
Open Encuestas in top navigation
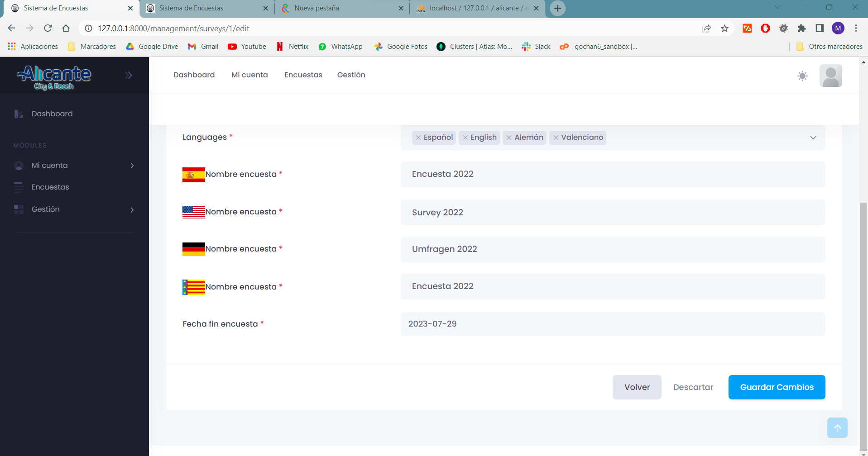(x=303, y=75)
